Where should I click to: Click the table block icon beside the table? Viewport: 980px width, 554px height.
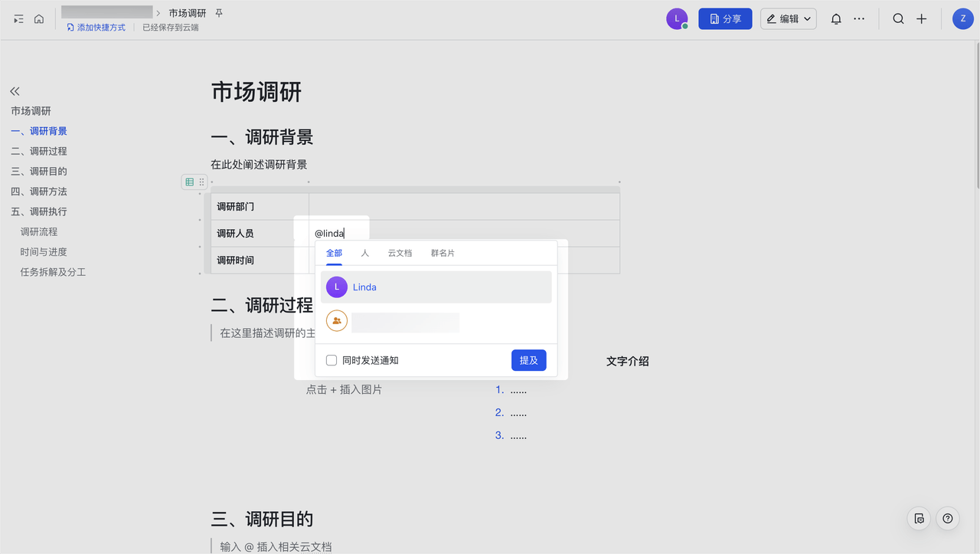click(189, 182)
